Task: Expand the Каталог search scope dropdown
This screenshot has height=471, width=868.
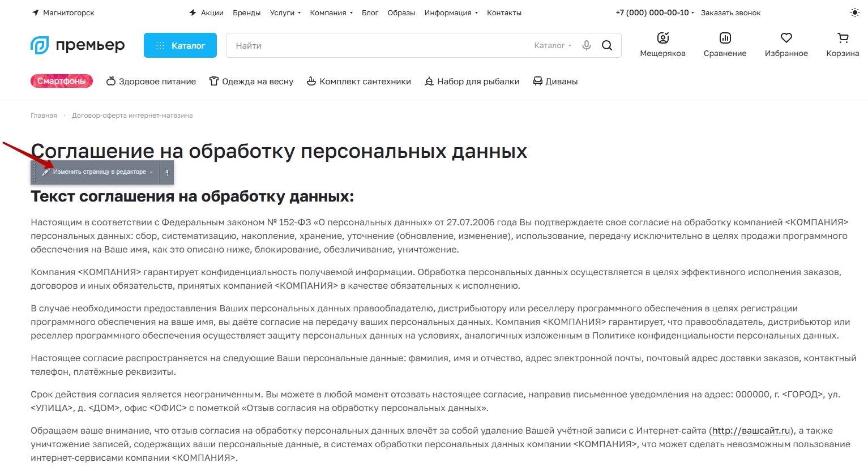Action: pos(553,45)
